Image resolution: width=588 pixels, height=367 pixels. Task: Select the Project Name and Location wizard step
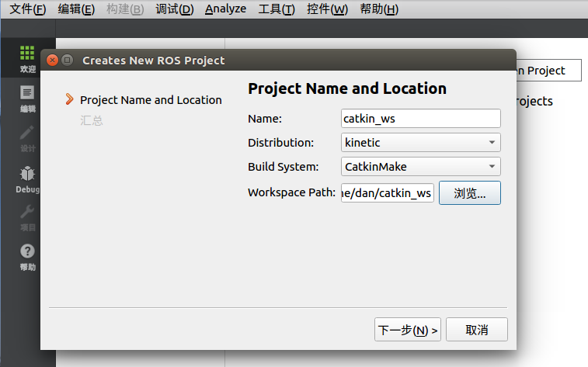[x=151, y=100]
